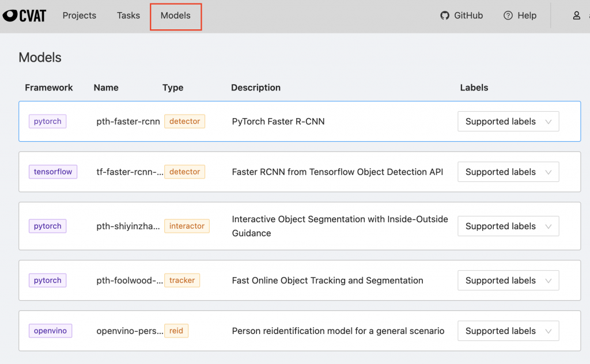Open Supported labels dropdown for interactor model
590x364 pixels.
coord(508,226)
